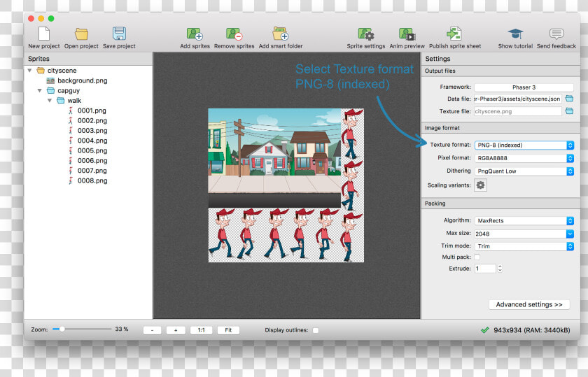Collapse the walk tree node

point(50,101)
